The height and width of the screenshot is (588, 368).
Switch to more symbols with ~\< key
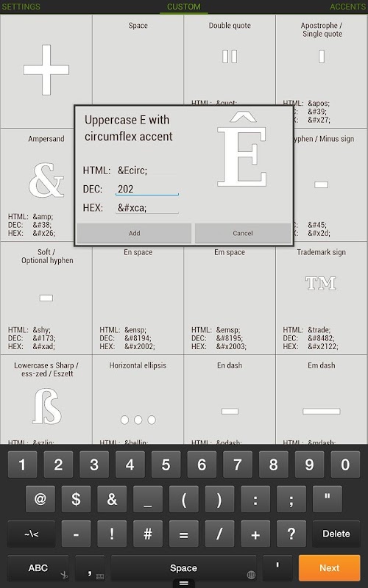pyautogui.click(x=31, y=534)
